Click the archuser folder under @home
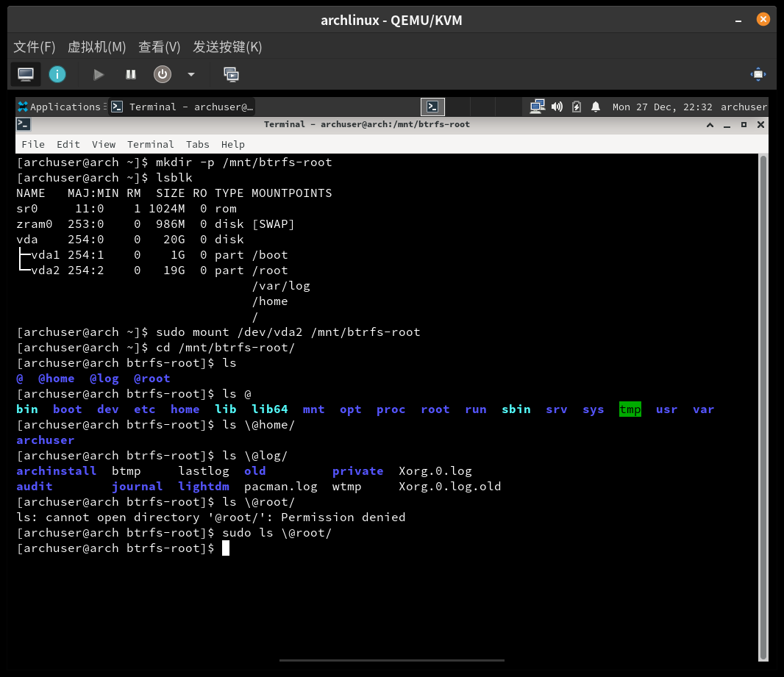Viewport: 784px width, 677px height. point(45,440)
